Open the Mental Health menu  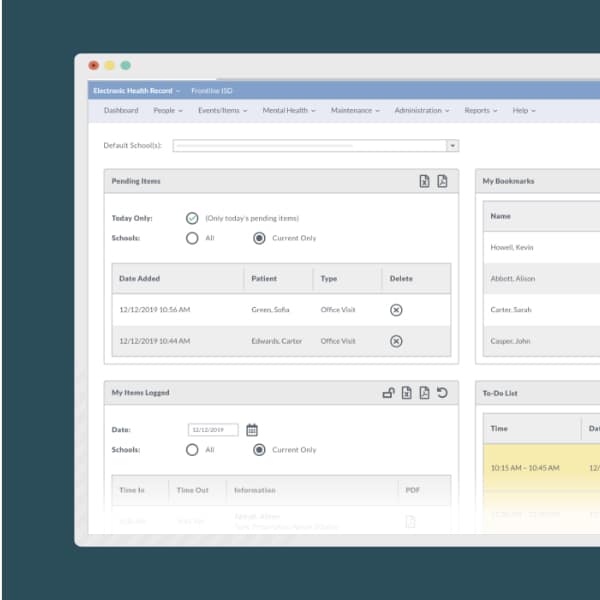tap(289, 111)
